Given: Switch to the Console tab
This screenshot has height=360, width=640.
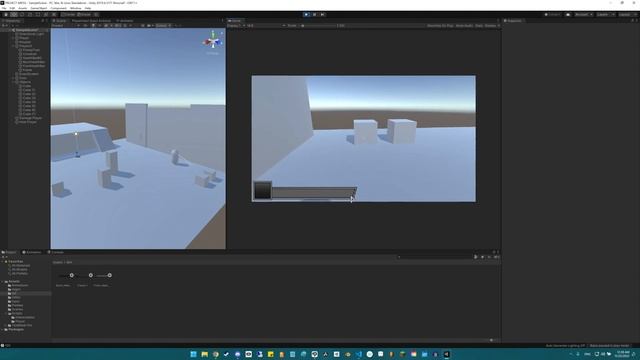Looking at the screenshot, I should pos(56,252).
